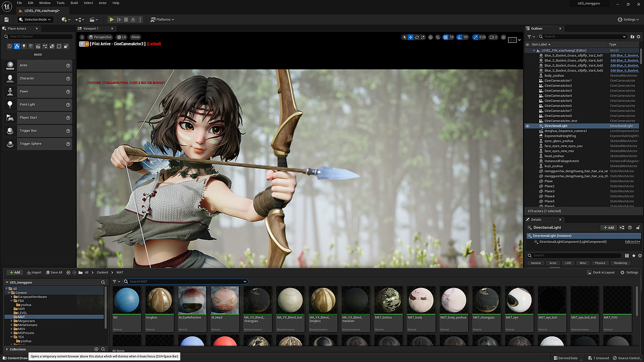This screenshot has height=362, width=644.
Task: Expand the Megascans folder
Action: 12,321
